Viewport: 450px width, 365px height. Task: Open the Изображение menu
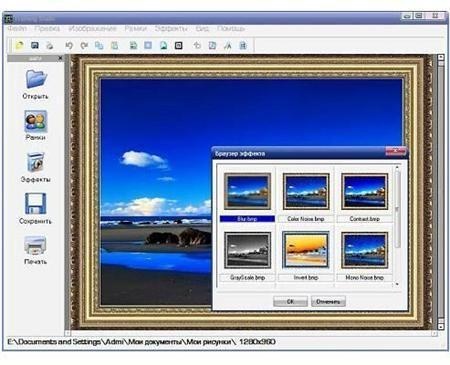tap(93, 29)
